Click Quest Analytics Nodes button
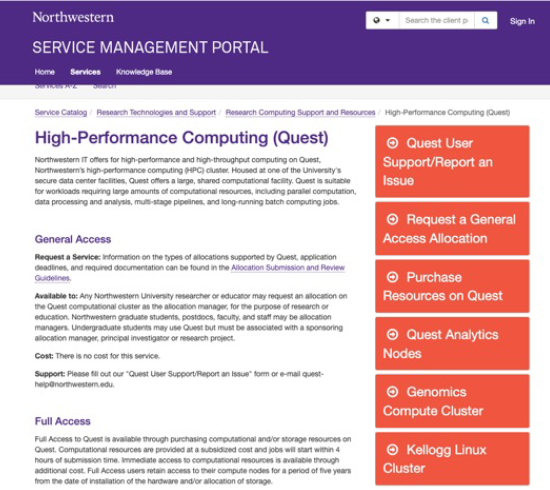 (452, 344)
